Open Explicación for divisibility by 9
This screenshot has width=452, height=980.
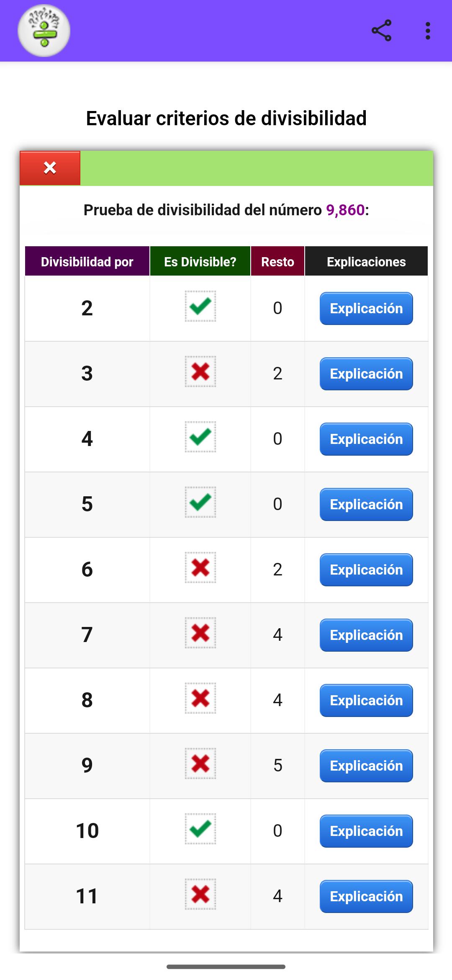coord(366,766)
